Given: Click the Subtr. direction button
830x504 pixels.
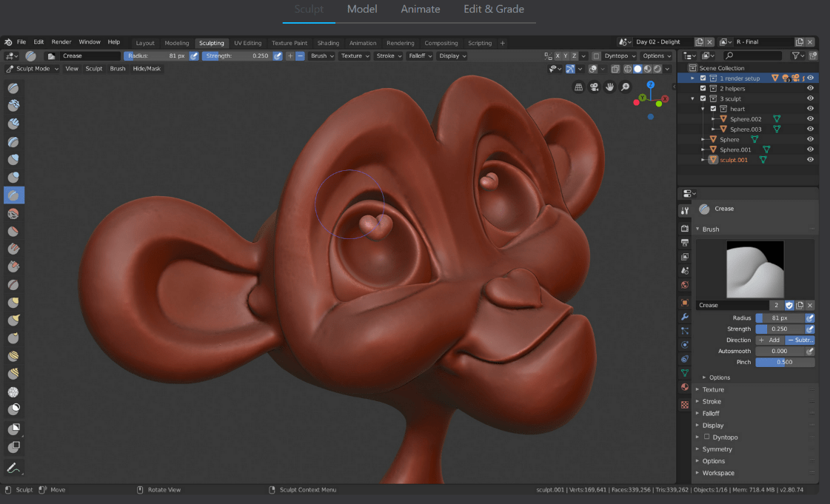Looking at the screenshot, I should 801,340.
